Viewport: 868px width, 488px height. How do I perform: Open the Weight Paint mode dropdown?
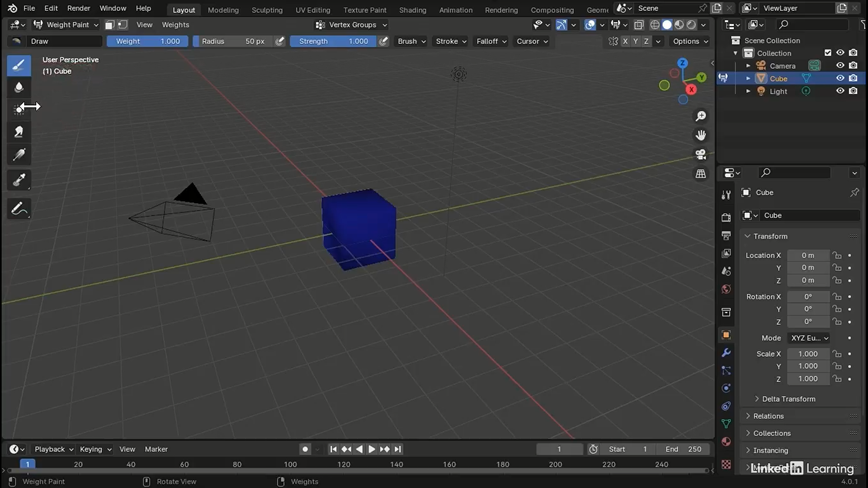[66, 25]
